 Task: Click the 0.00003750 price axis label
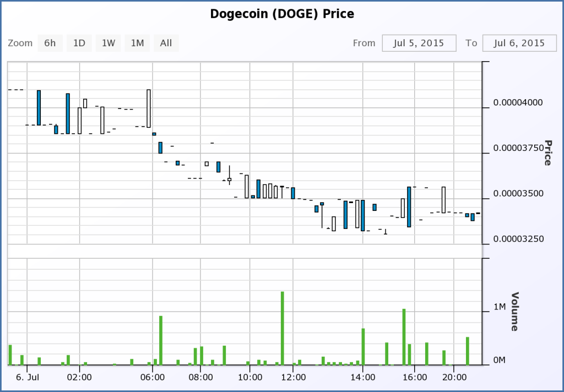click(518, 148)
